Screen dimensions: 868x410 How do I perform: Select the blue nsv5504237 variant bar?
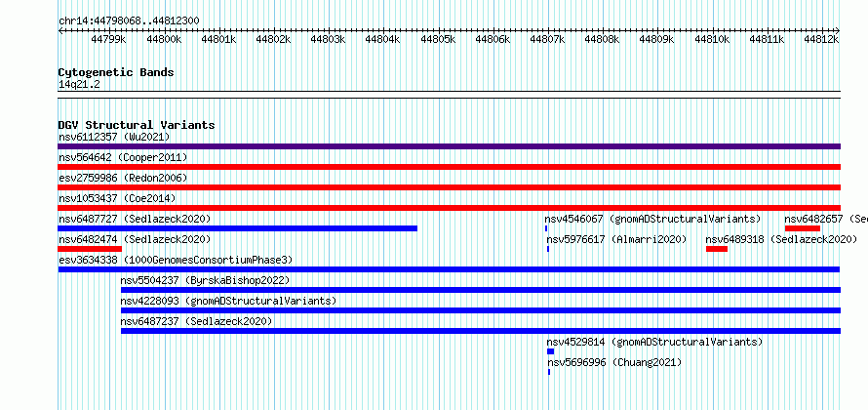click(x=481, y=290)
